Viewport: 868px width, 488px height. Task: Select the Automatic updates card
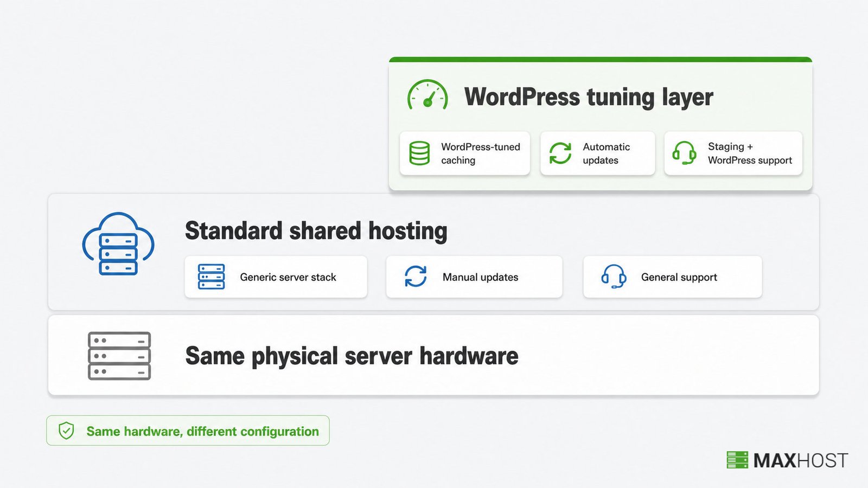[x=598, y=153]
